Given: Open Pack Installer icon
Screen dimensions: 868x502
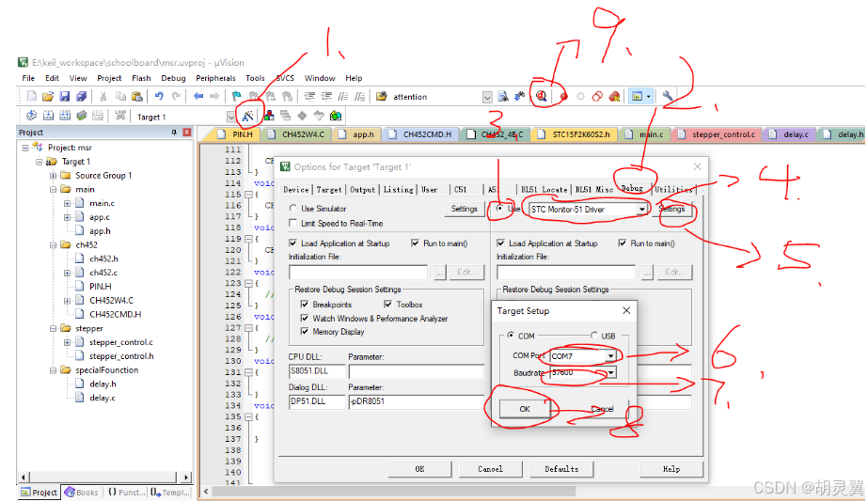Looking at the screenshot, I should point(336,116).
